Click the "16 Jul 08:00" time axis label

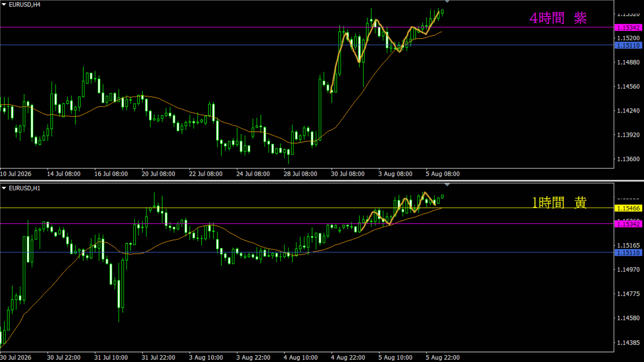[x=111, y=174]
